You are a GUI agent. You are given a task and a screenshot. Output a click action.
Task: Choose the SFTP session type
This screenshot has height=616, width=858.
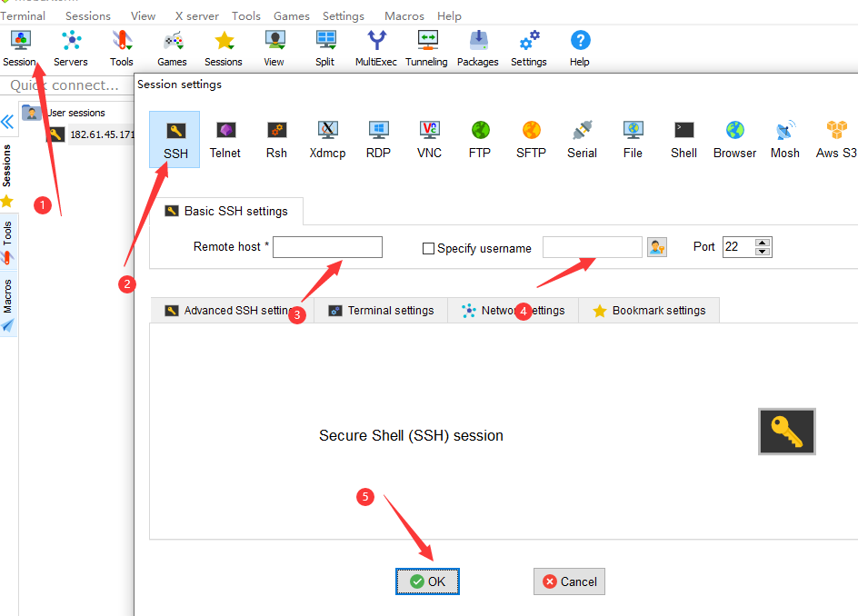[532, 140]
